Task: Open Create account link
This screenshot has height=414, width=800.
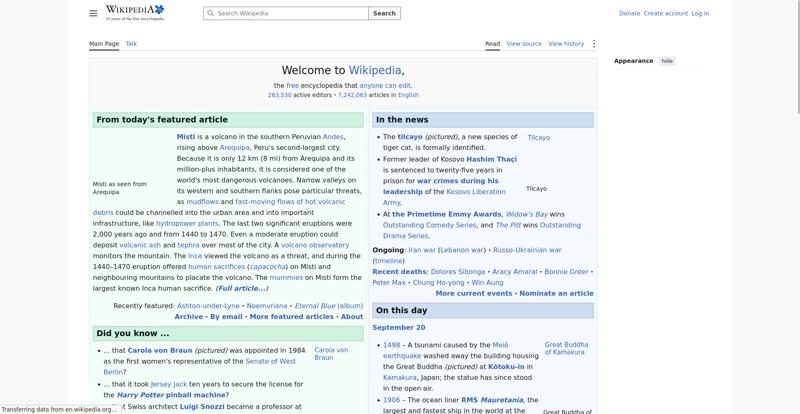Action: 665,13
